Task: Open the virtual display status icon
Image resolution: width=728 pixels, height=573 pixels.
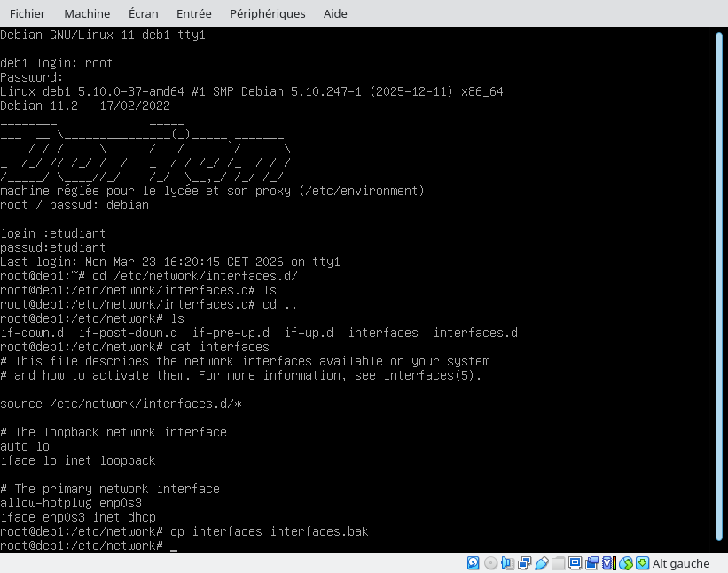Action: pos(575,563)
